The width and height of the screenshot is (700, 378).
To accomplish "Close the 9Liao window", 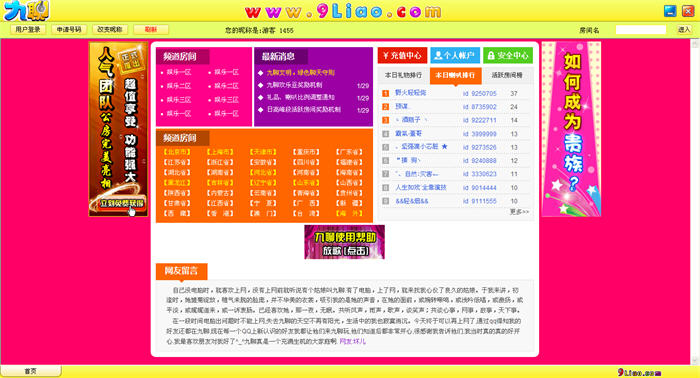I will (688, 11).
